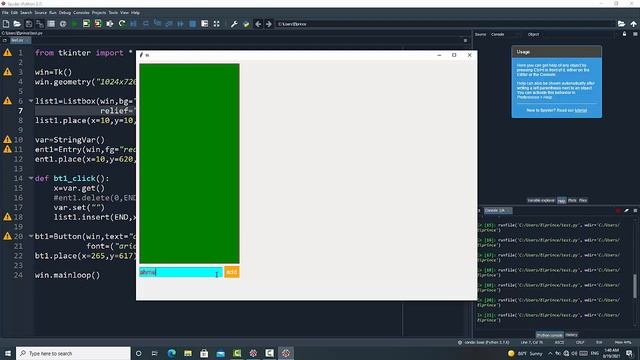The image size is (640, 360).
Task: Go to parent directory up arrow
Action: click(633, 24)
